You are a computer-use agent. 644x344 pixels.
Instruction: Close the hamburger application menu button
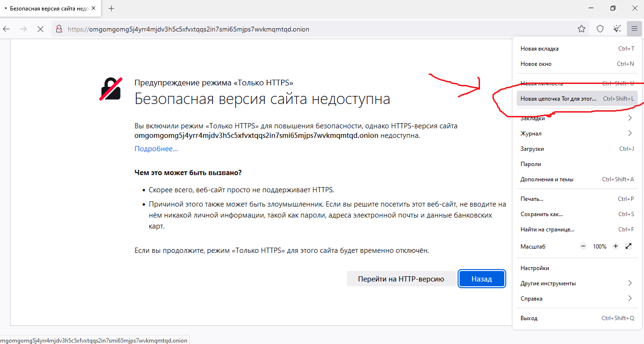pos(634,29)
